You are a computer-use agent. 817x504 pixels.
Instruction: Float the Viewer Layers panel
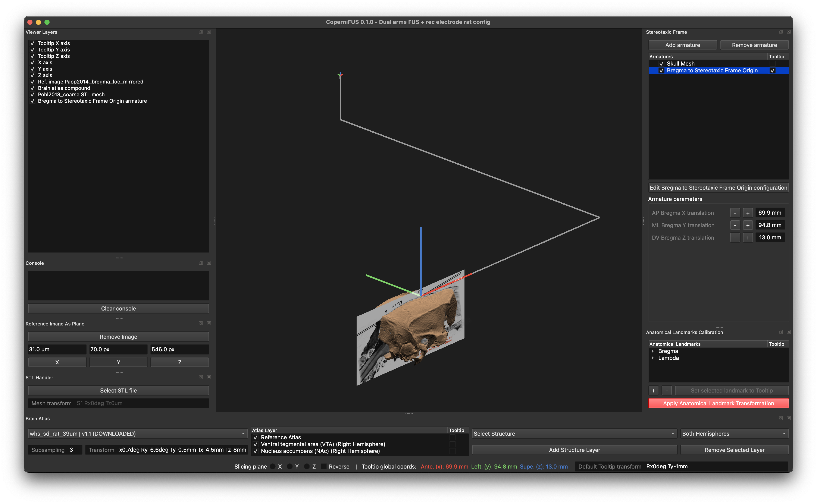(x=201, y=32)
